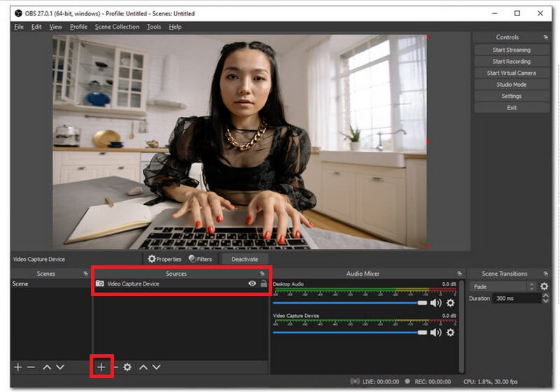Open scene transition properties gear
Image resolution: width=560 pixels, height=392 pixels.
pos(544,287)
